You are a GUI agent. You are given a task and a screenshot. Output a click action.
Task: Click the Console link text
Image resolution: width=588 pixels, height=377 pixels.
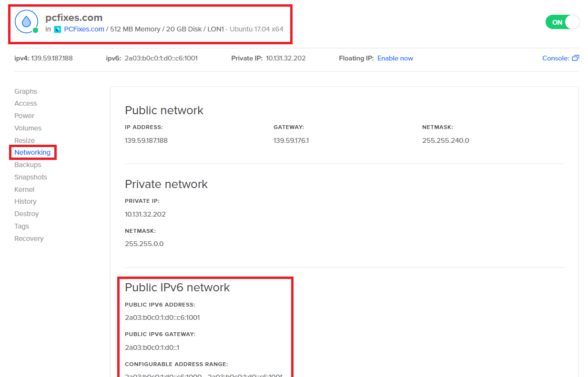(x=556, y=58)
